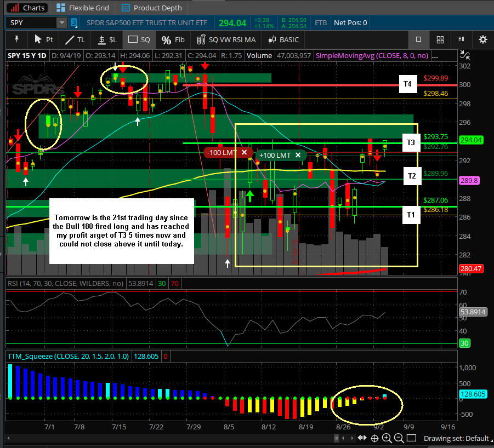Click the -100 LMT sell order label
494x448 pixels.
click(x=222, y=152)
